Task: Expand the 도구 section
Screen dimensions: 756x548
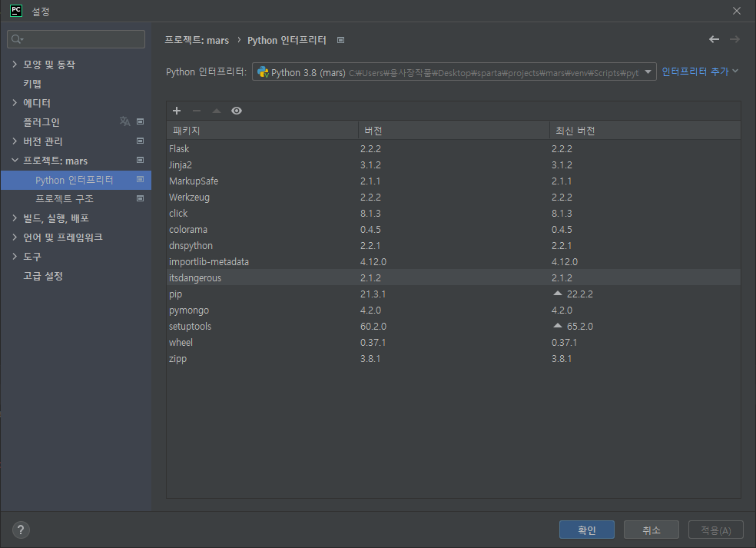Action: coord(15,256)
